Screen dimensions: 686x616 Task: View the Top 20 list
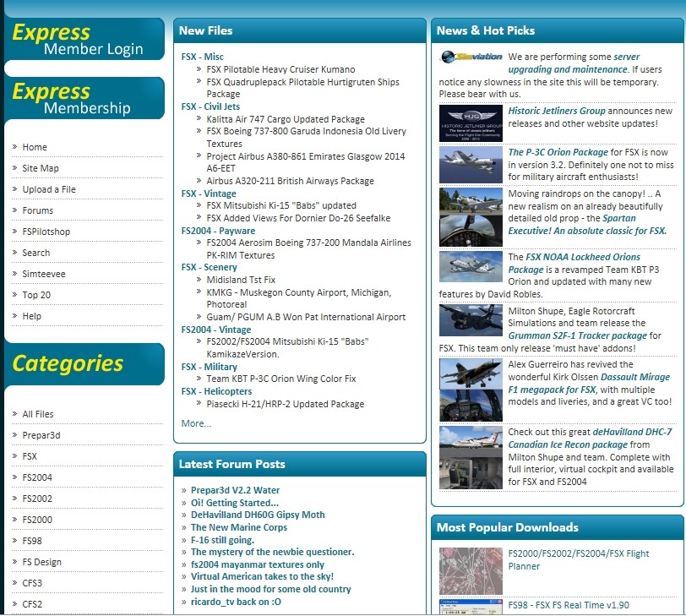36,295
